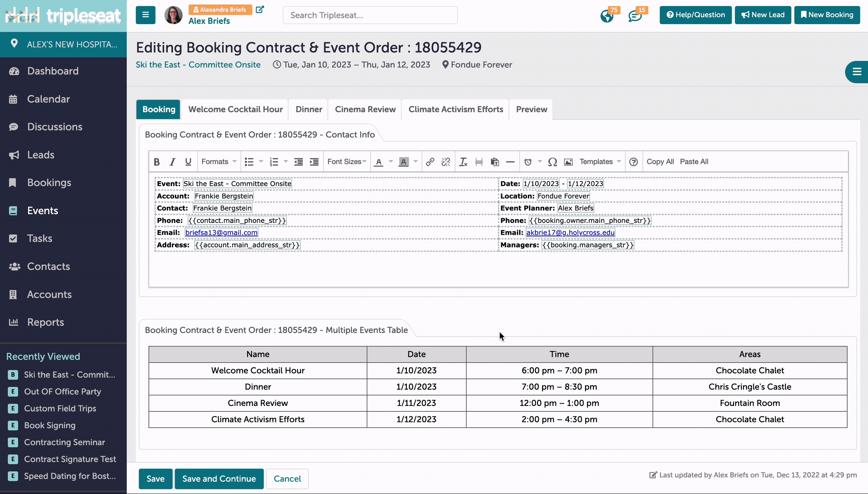The image size is (868, 494).
Task: Click the briefsa13@gmail.com email link
Action: pos(221,233)
